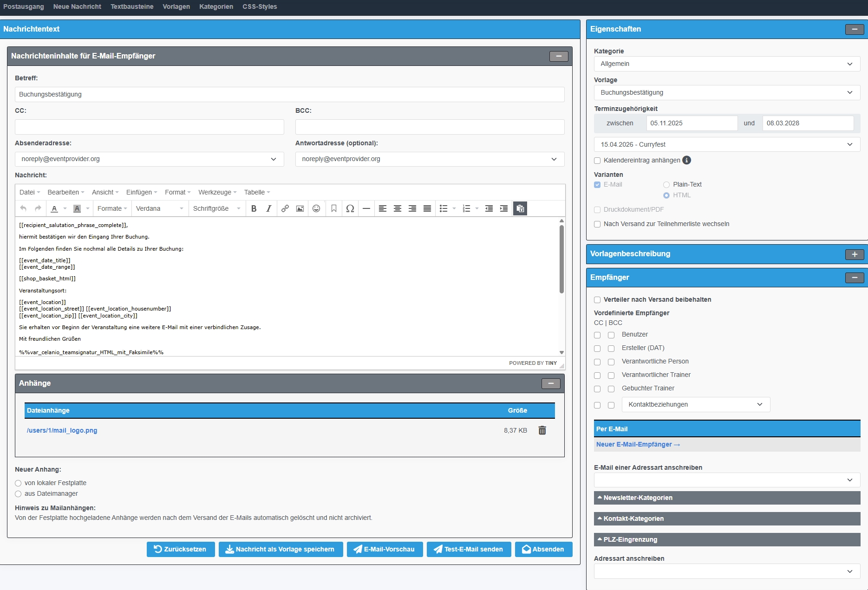Open the Einfügen editor menu

[142, 192]
